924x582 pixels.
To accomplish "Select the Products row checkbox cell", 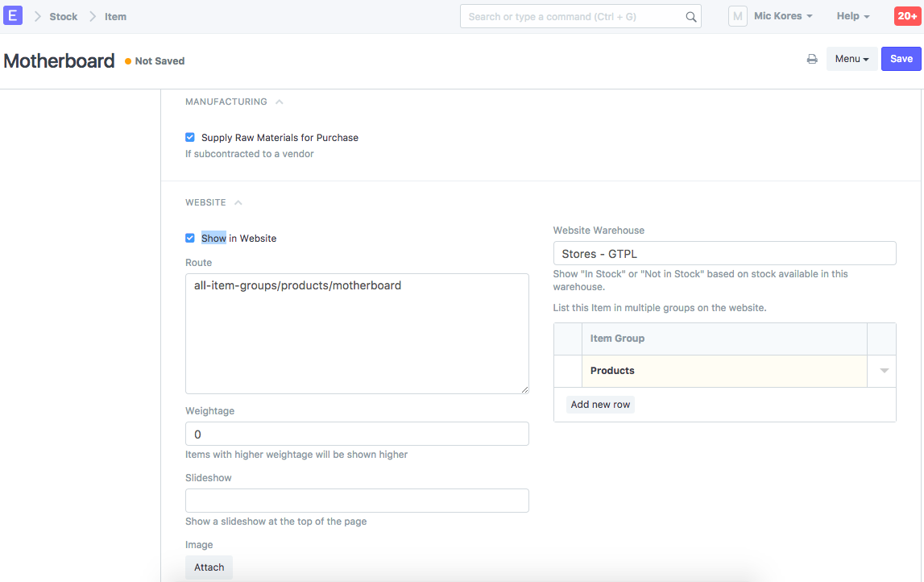I will (567, 371).
